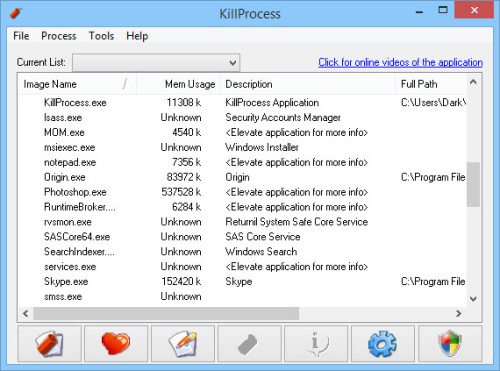Click the Security Accounts Manager description
Screen dimensions: 500x371
[x=283, y=117]
